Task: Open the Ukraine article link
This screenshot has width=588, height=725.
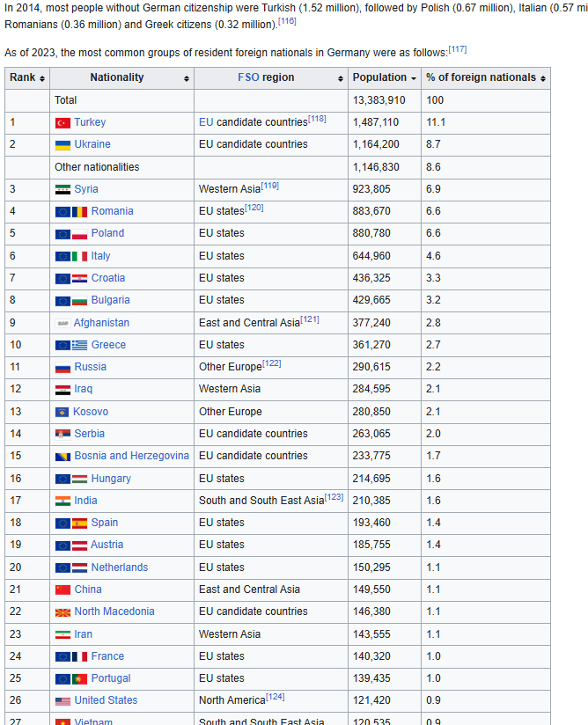Action: [x=92, y=144]
